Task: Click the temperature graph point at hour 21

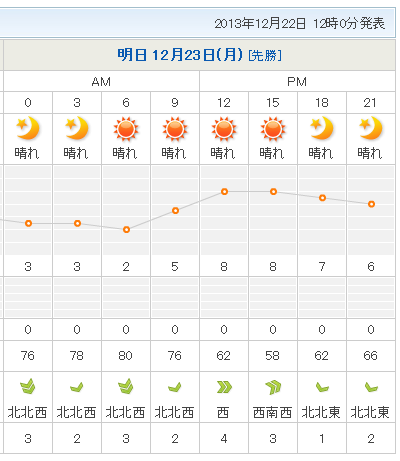Action: click(x=371, y=204)
